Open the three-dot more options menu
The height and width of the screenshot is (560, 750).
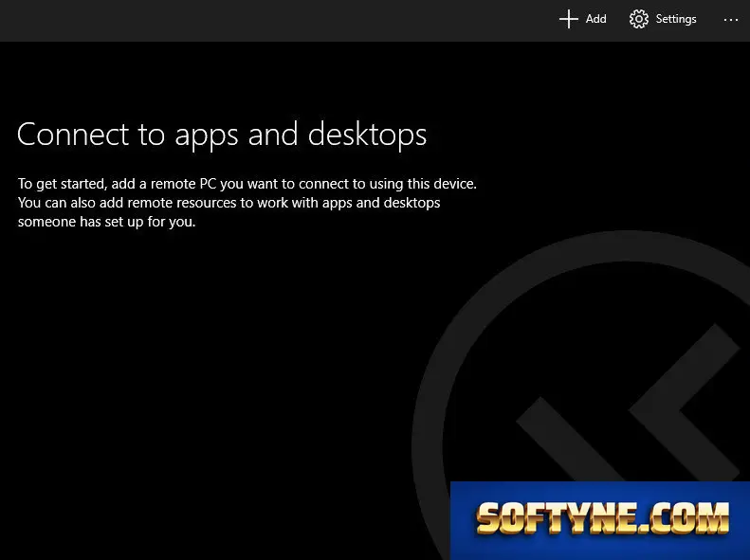pos(730,20)
